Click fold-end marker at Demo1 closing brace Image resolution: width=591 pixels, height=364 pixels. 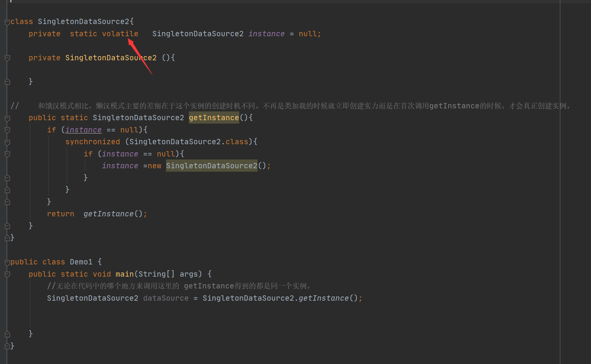[x=7, y=346]
